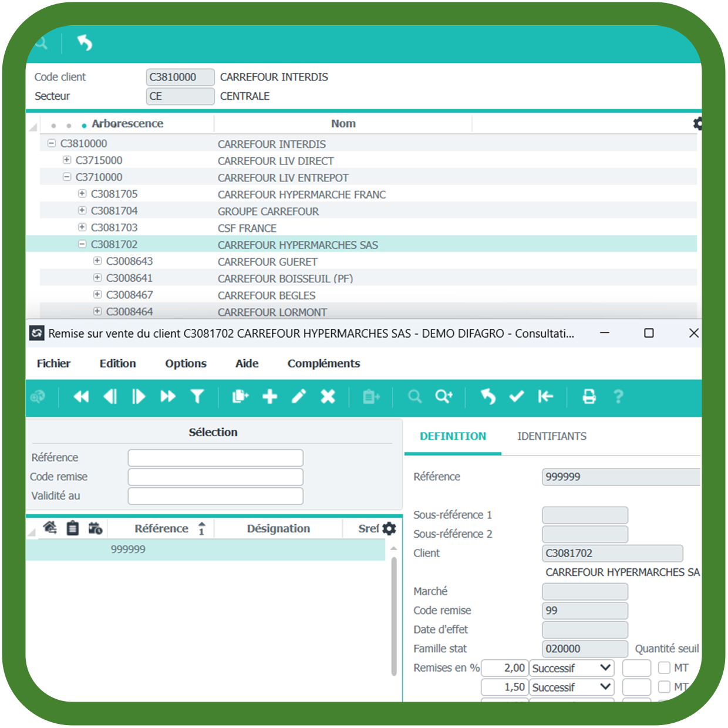Viewport: 728px width, 728px height.
Task: Click the printer icon in toolbar
Action: pyautogui.click(x=589, y=397)
